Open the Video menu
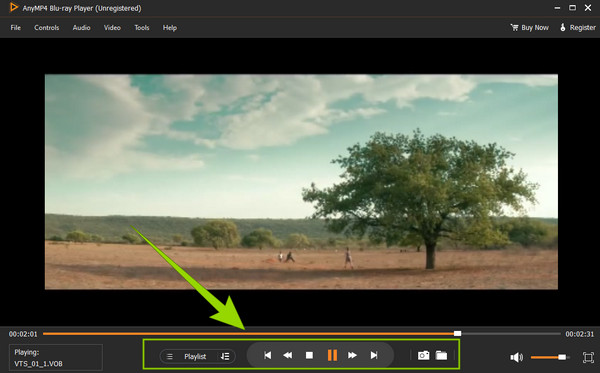600x373 pixels. [112, 28]
